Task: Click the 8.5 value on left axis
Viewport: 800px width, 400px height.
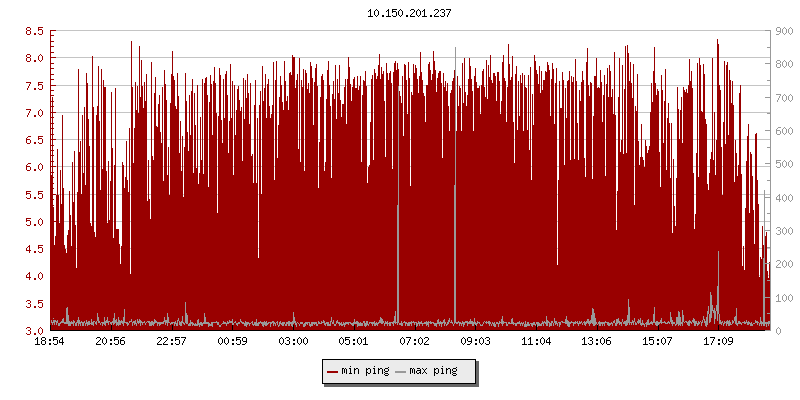Action: (x=34, y=32)
